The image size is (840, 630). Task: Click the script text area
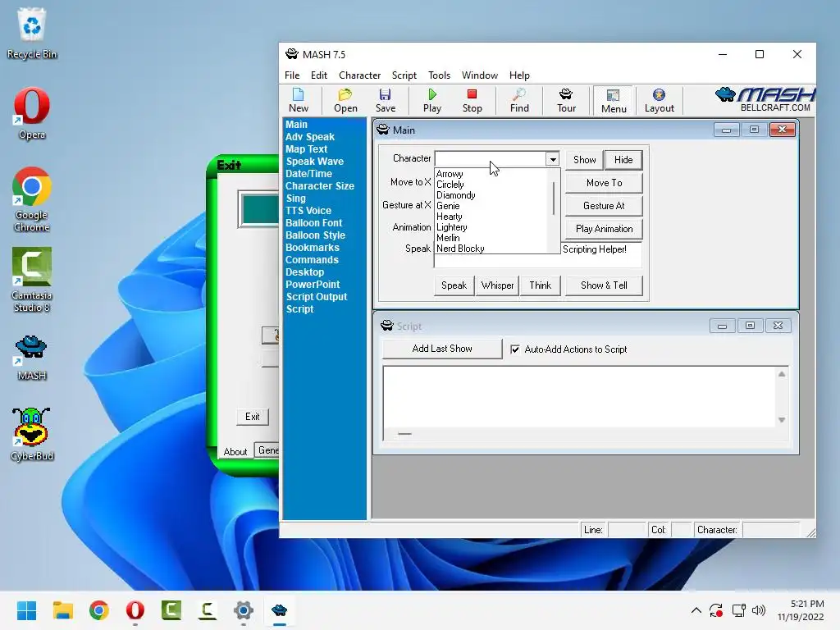(x=580, y=396)
